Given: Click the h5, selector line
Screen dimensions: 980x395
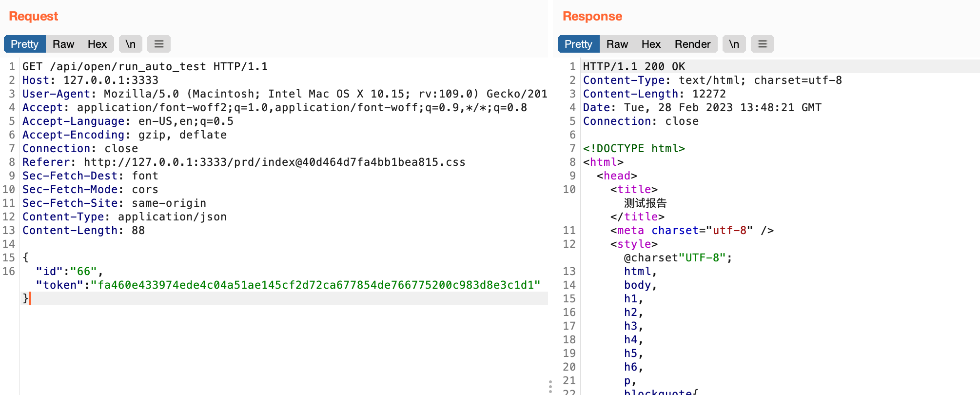Looking at the screenshot, I should (x=634, y=353).
